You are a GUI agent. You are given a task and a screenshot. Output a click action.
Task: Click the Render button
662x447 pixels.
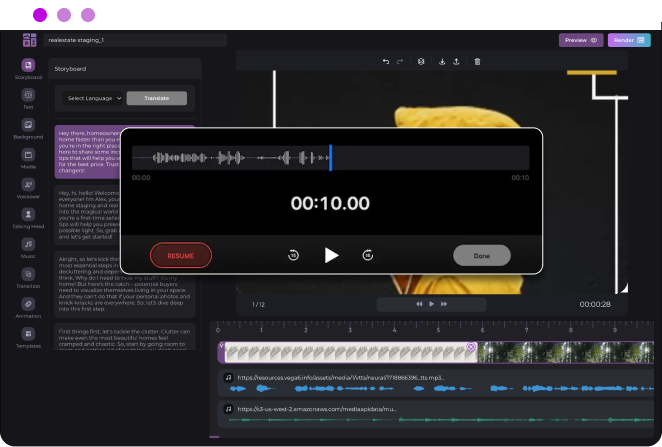[x=629, y=40]
